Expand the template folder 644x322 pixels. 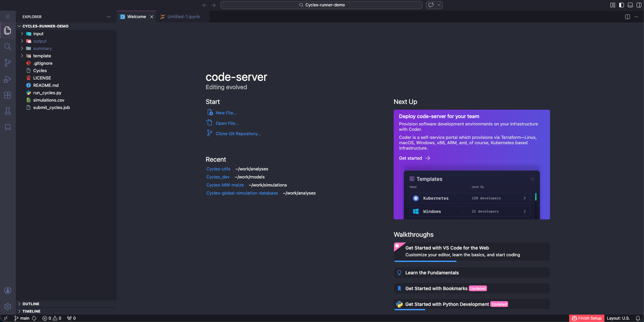[x=66, y=56]
